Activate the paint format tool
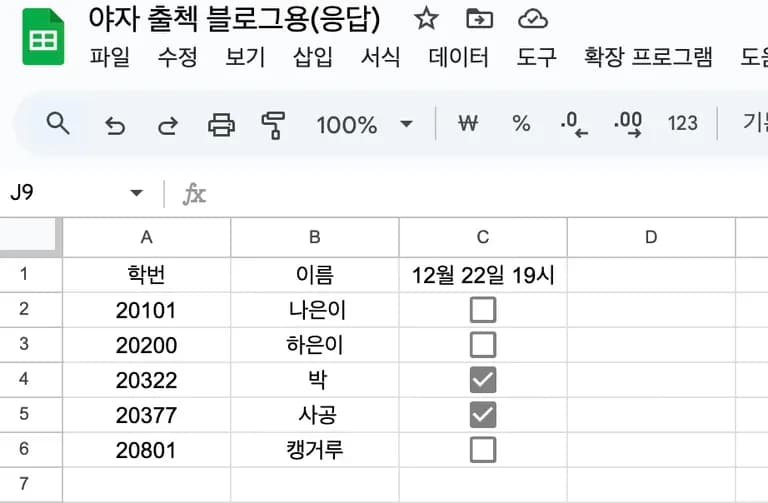The height and width of the screenshot is (503, 768). pos(273,125)
